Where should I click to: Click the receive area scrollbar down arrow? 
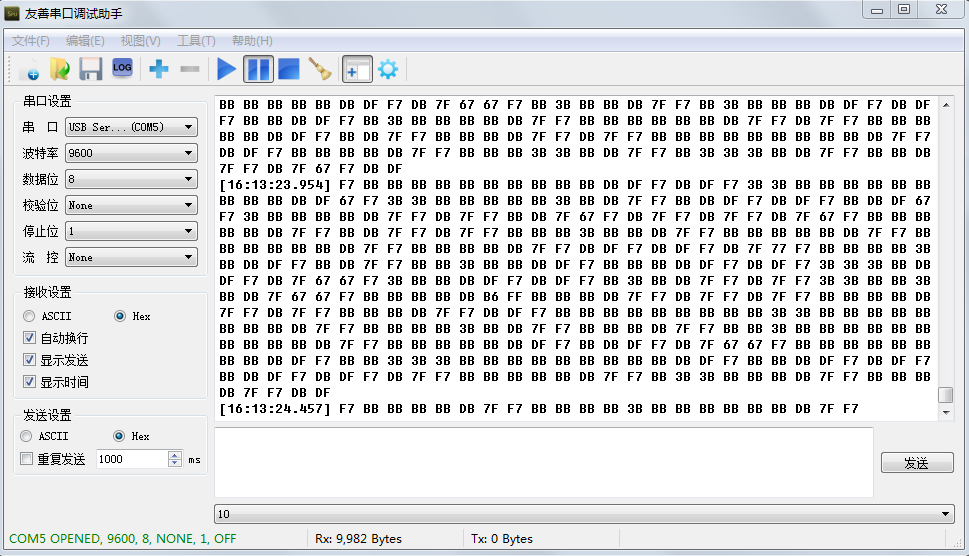[x=946, y=413]
